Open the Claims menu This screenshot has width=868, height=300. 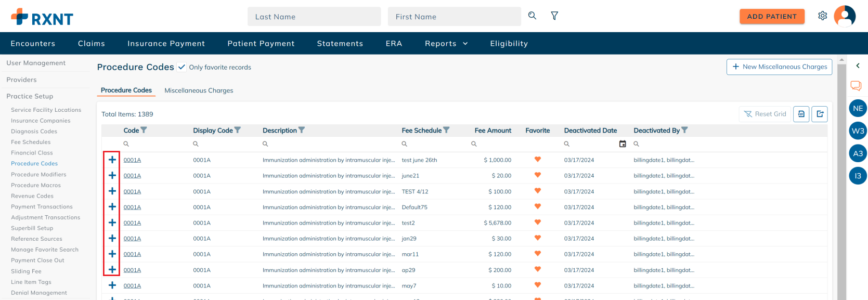click(x=92, y=44)
